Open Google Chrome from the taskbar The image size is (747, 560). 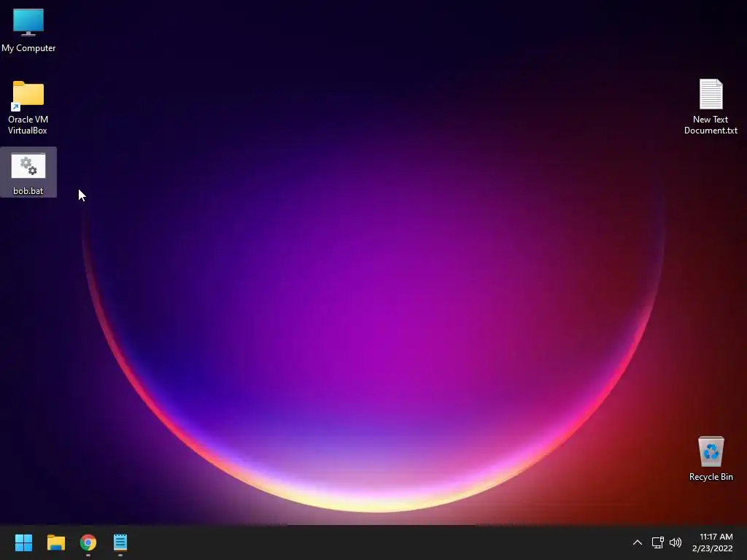(x=88, y=542)
